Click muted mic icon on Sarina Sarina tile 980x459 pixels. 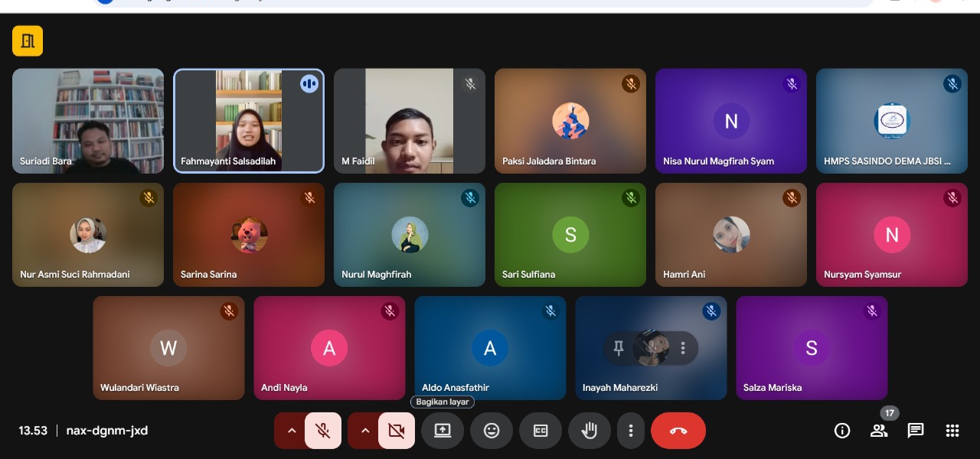(309, 198)
